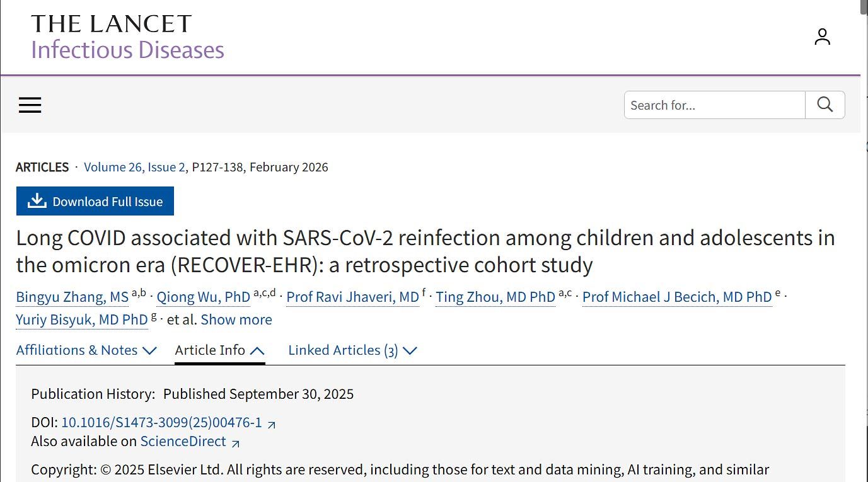Click the external link arrow beside ScienceDirect
868x482 pixels.
click(x=235, y=444)
